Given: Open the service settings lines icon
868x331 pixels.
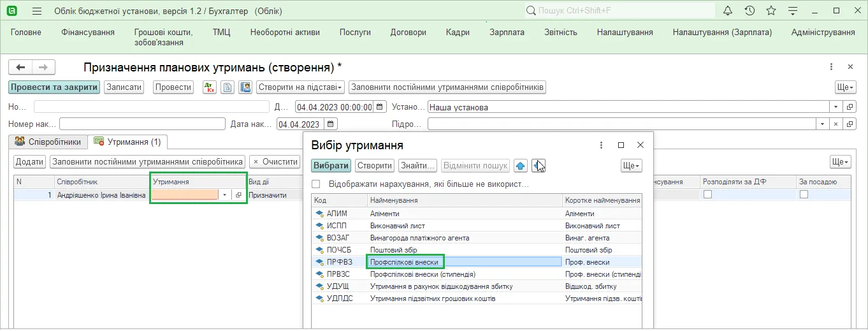Looking at the screenshot, I should tap(793, 11).
